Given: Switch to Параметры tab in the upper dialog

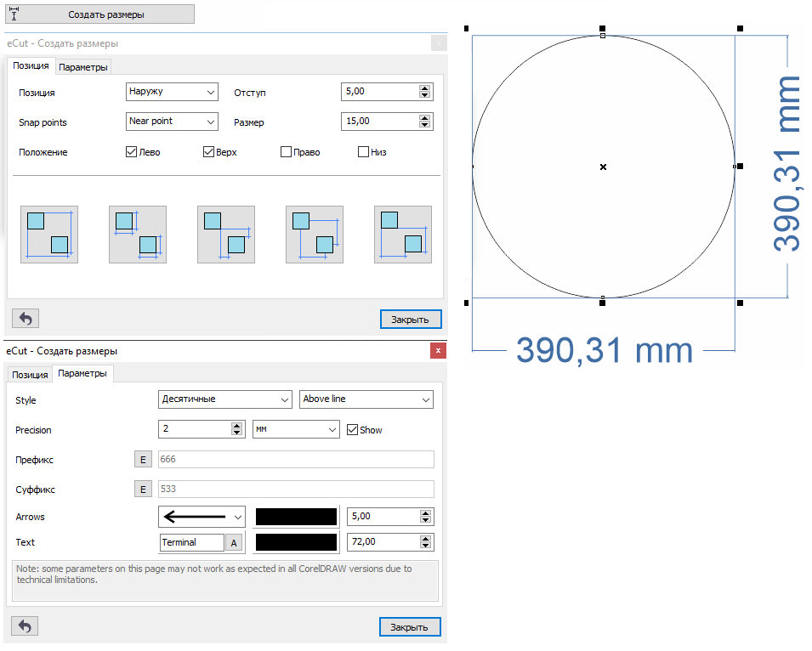Looking at the screenshot, I should 83,67.
